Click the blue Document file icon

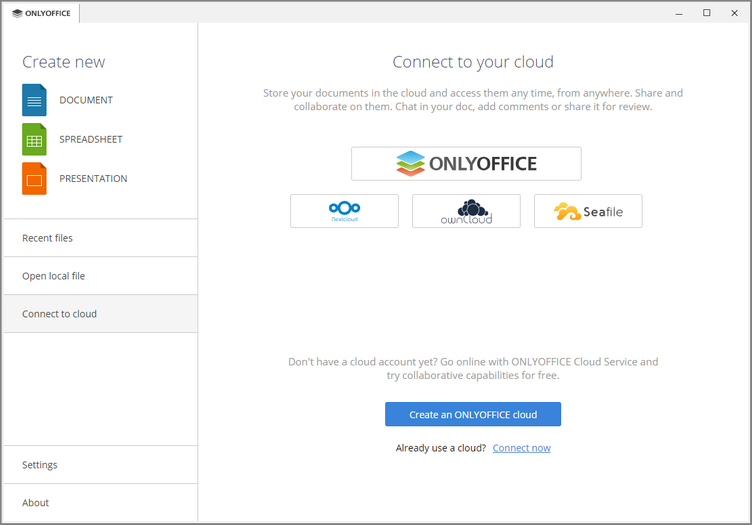point(34,100)
